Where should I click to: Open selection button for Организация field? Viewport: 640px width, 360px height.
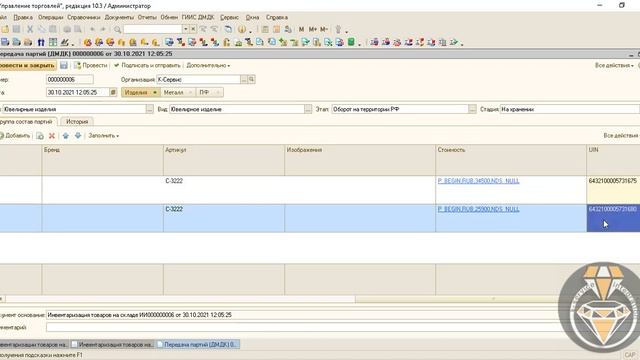pyautogui.click(x=244, y=79)
